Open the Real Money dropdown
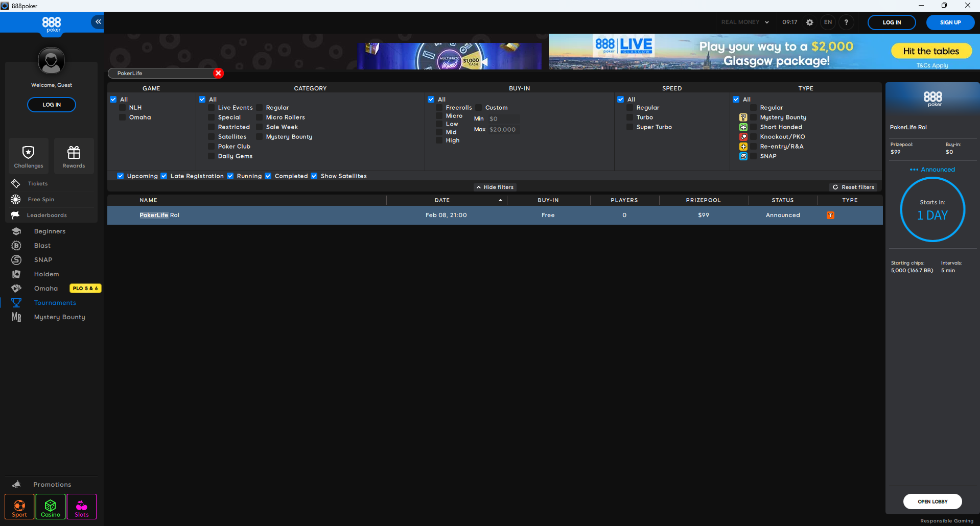 [744, 22]
